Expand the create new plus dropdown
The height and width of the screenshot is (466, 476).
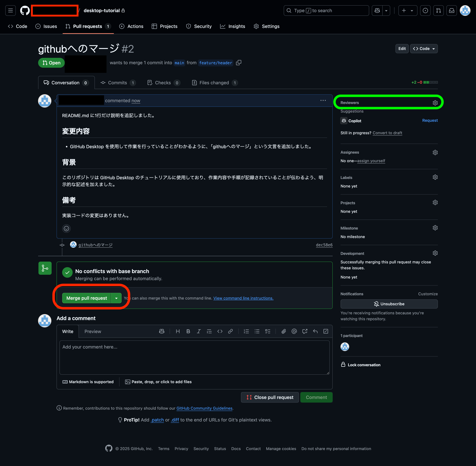coord(408,11)
